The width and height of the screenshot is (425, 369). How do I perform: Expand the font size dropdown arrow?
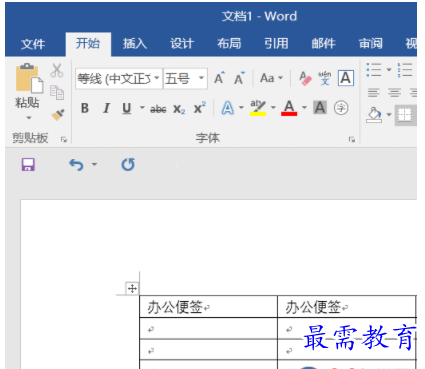coord(201,78)
